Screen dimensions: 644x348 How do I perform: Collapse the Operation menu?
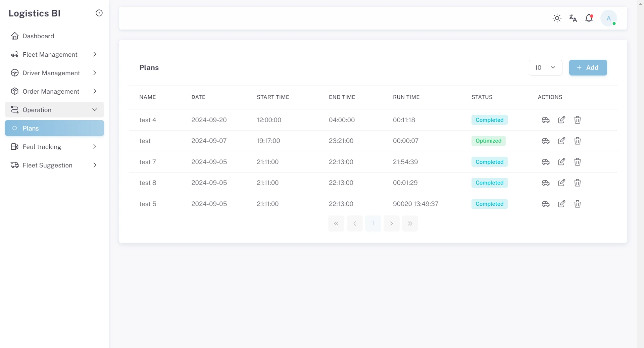click(x=54, y=110)
